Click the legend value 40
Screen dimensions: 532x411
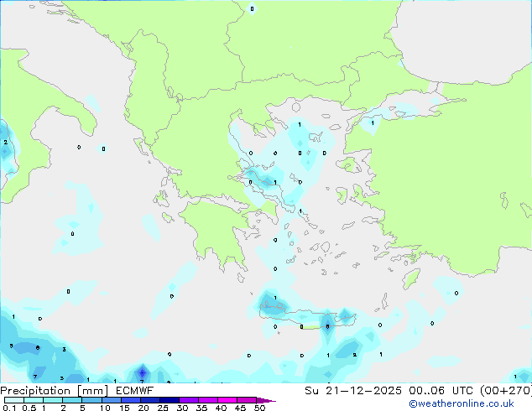point(221,408)
